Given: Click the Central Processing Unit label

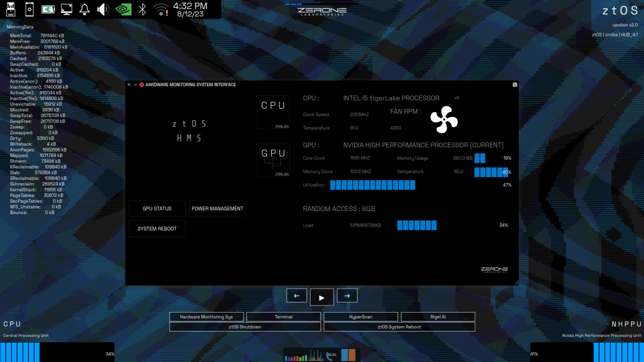Looking at the screenshot, I should tap(26, 335).
